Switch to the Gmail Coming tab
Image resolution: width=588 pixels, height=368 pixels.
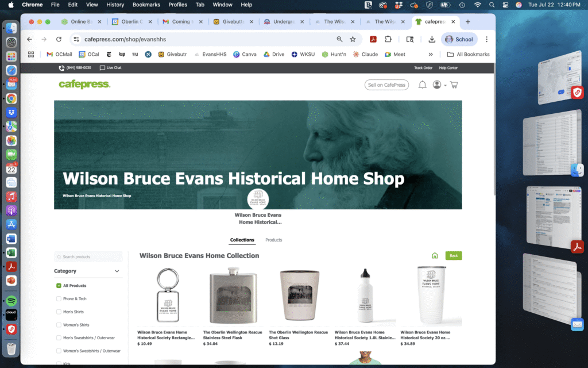coord(182,22)
